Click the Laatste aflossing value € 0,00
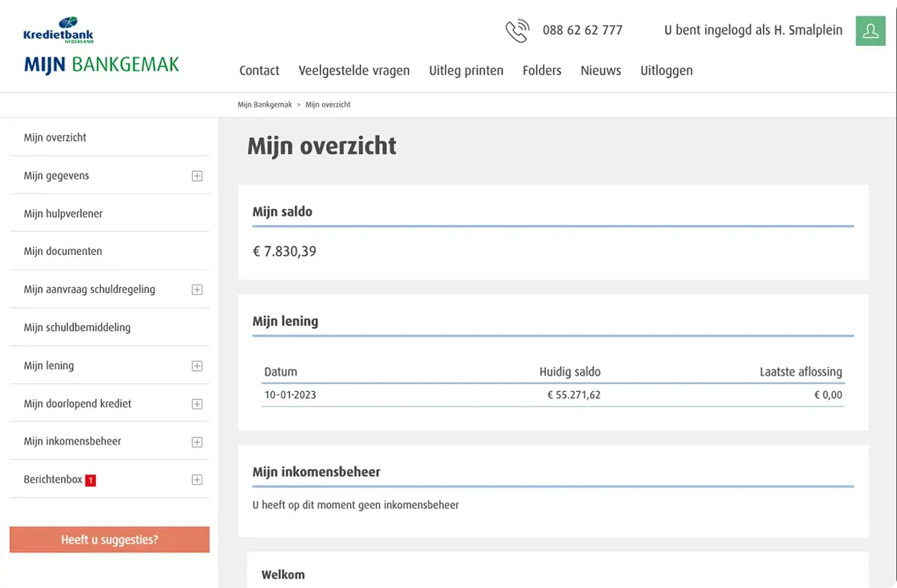The height and width of the screenshot is (588, 897). pyautogui.click(x=828, y=395)
